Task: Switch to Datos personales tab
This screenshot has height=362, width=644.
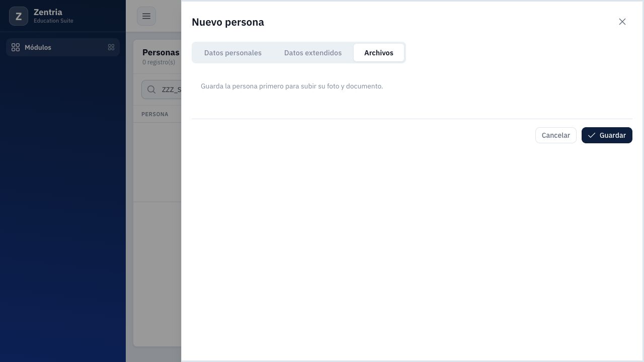Action: pos(233,53)
